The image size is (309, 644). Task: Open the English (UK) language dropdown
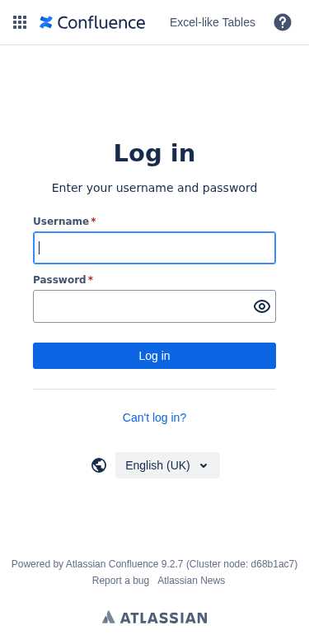coord(167,465)
